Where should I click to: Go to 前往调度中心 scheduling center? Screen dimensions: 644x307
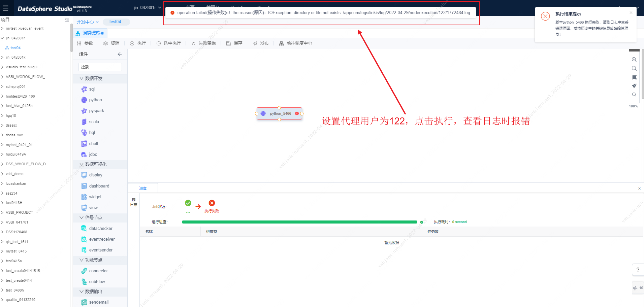coord(296,43)
